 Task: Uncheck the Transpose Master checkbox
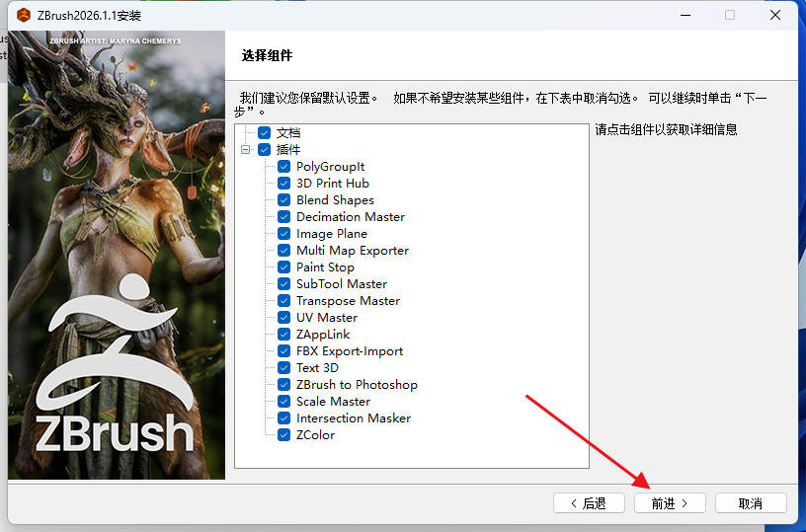tap(283, 301)
